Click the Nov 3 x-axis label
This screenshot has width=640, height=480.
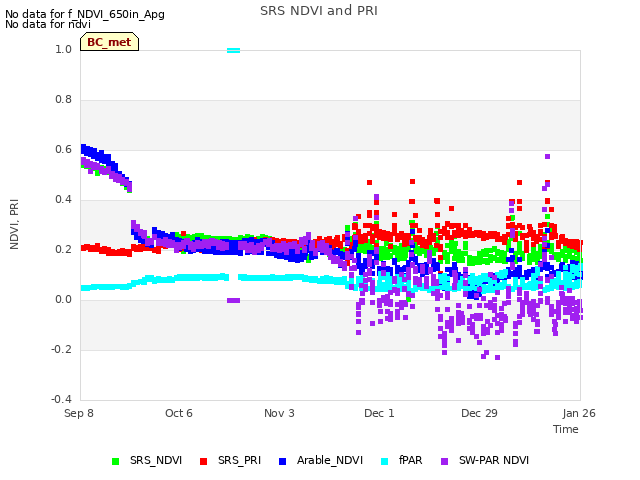(x=279, y=413)
